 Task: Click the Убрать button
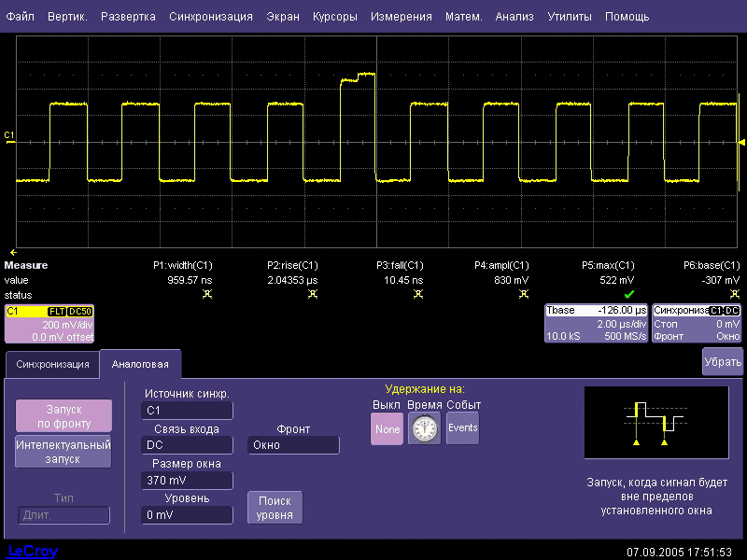723,362
